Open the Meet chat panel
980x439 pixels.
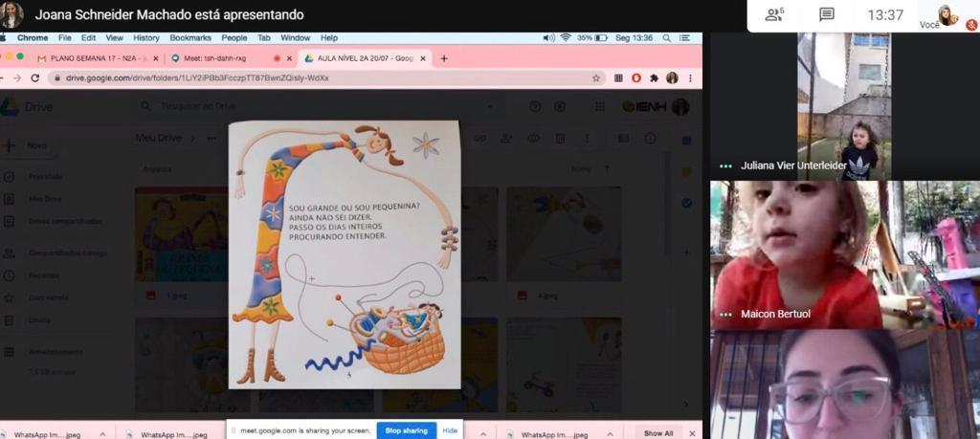coord(827,14)
